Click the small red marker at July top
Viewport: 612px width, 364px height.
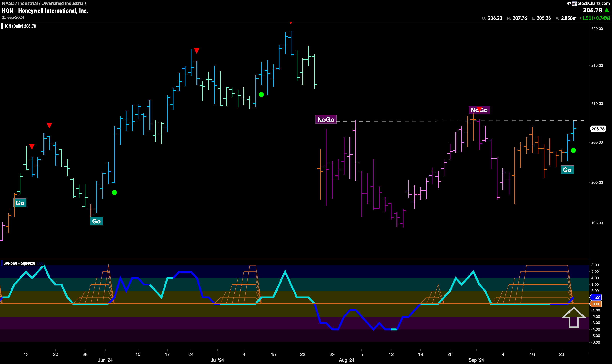291,23
